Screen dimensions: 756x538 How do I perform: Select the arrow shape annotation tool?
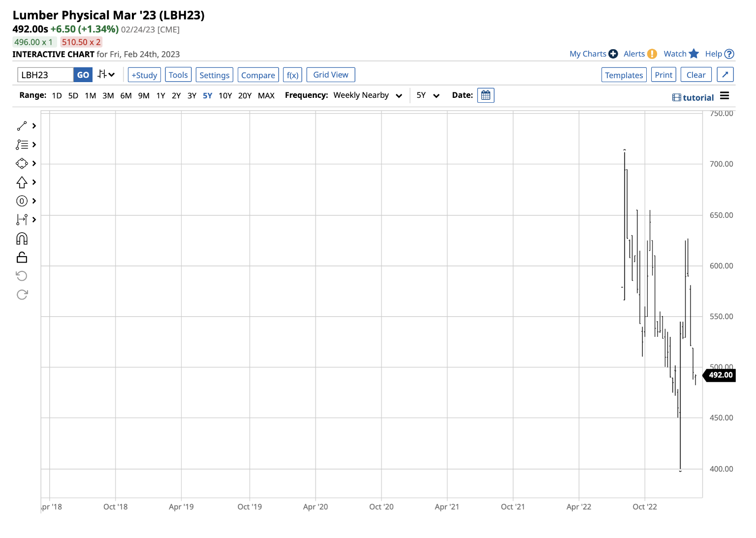click(22, 182)
